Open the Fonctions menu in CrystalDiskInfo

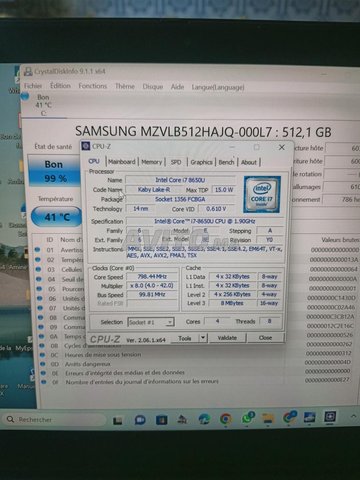click(93, 86)
